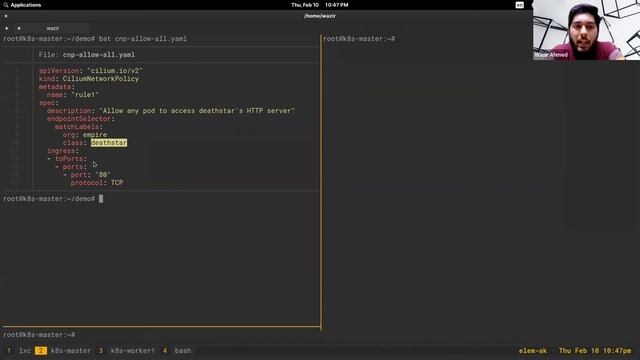This screenshot has width=640, height=360.
Task: Click the search magnifier icon beside Applications
Action: pyautogui.click(x=6, y=5)
